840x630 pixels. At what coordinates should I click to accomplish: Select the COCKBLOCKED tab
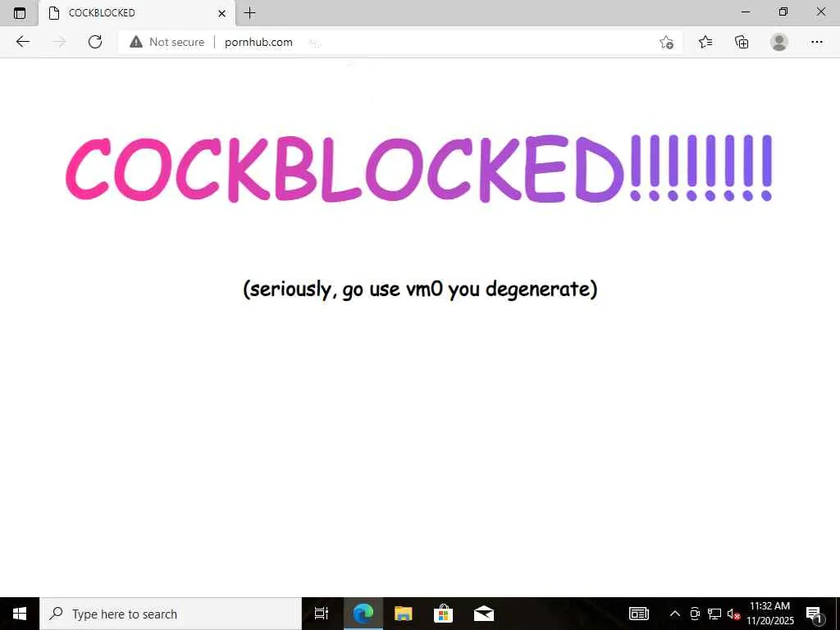pos(137,13)
